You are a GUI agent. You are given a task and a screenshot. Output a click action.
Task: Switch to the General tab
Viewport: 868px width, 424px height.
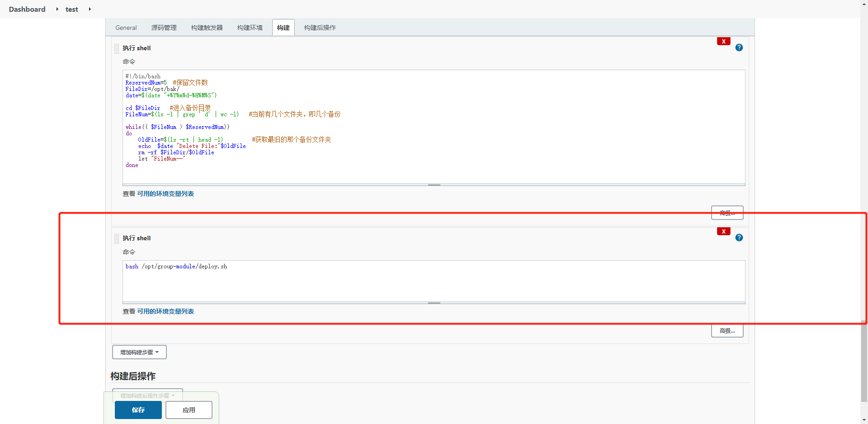click(x=126, y=28)
